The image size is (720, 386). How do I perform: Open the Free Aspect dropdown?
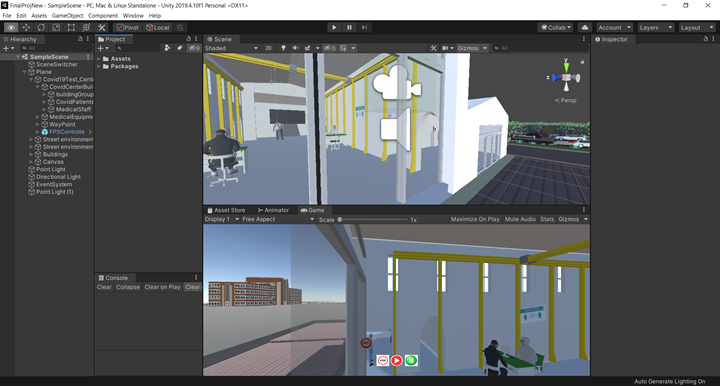coord(278,219)
